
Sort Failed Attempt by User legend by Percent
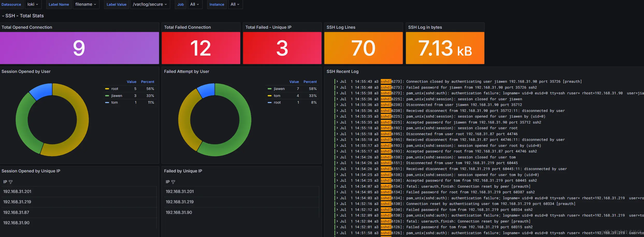(310, 82)
